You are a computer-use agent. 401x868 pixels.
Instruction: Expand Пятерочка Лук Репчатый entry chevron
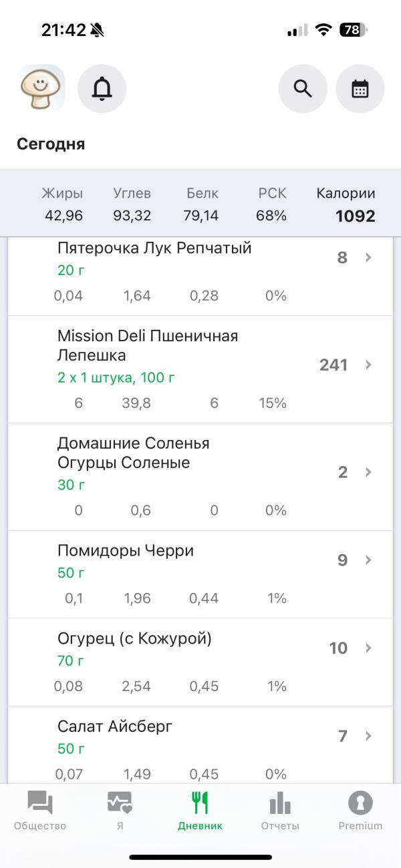[368, 258]
